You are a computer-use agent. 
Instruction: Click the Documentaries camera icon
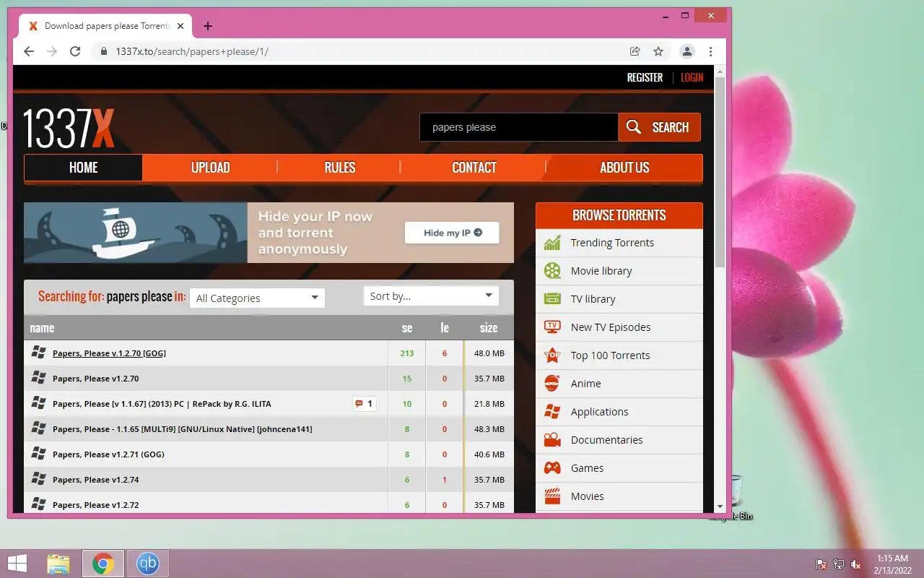click(x=552, y=440)
